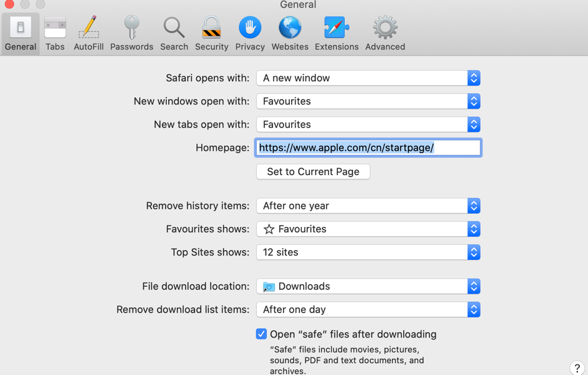Expand the Safari opens with dropdown
Viewport: 588px width, 375px height.
pos(368,78)
